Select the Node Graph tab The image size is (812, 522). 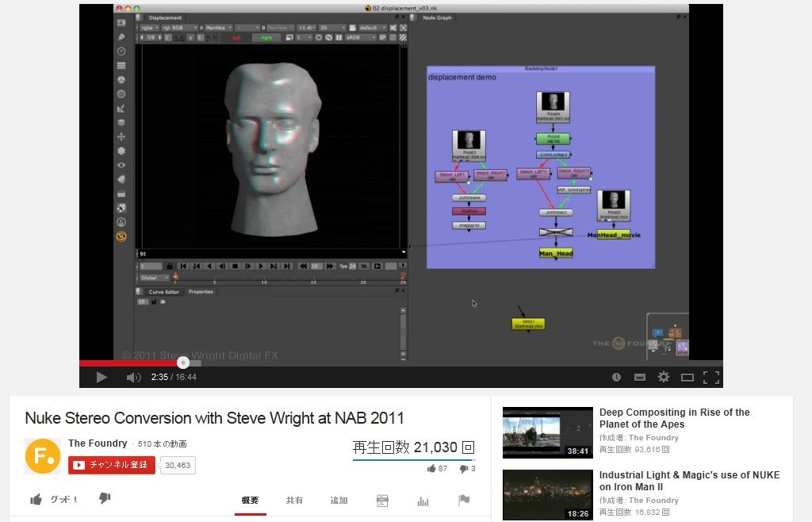pyautogui.click(x=437, y=17)
